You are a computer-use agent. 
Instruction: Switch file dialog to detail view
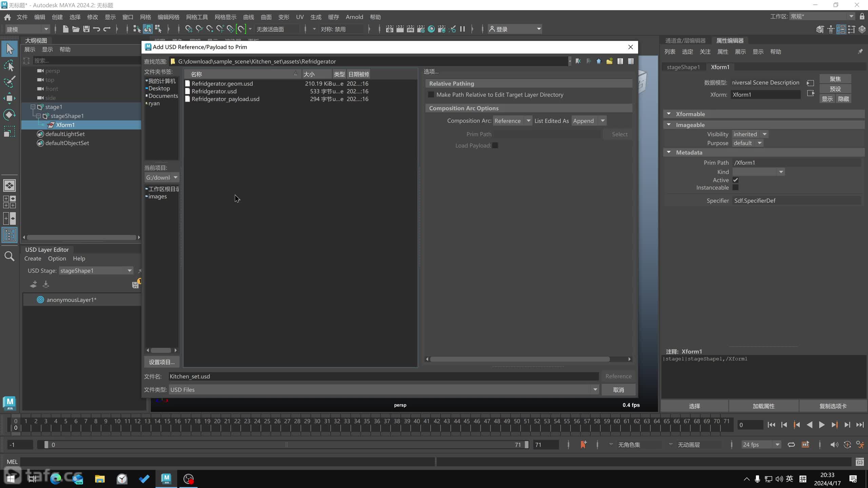coord(631,61)
